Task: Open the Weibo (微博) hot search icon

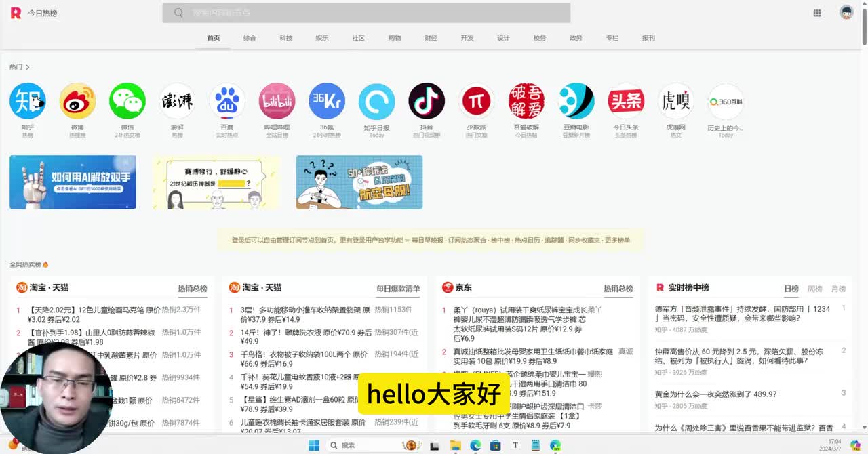Action: pyautogui.click(x=77, y=101)
